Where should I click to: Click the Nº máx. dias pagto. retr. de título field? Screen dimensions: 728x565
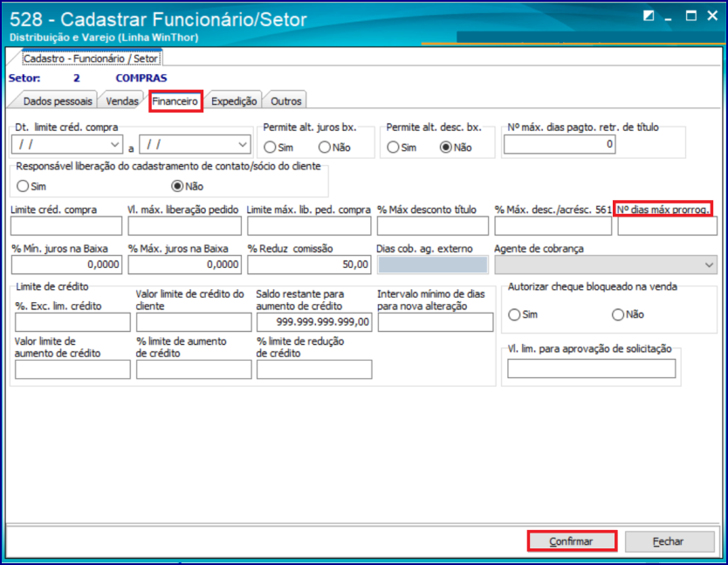coord(560,144)
